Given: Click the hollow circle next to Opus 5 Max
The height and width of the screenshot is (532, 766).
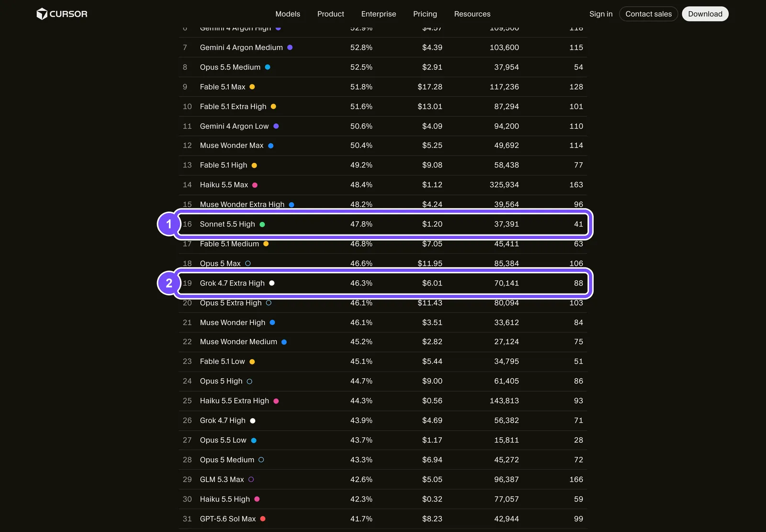Looking at the screenshot, I should coord(248,263).
